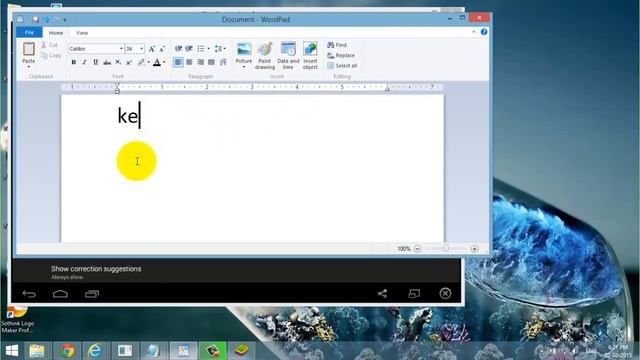Click the Decrease indent icon
640x360 pixels.
click(x=178, y=49)
